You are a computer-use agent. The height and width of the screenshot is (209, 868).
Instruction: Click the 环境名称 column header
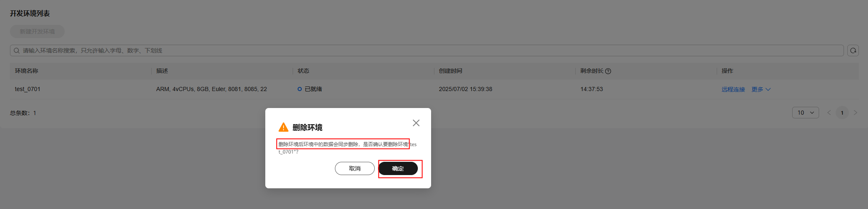[x=27, y=71]
